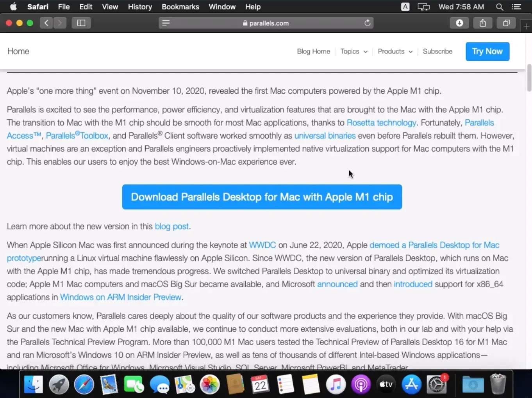
Task: Click the page vertical scrollbar thumb
Action: click(x=529, y=78)
